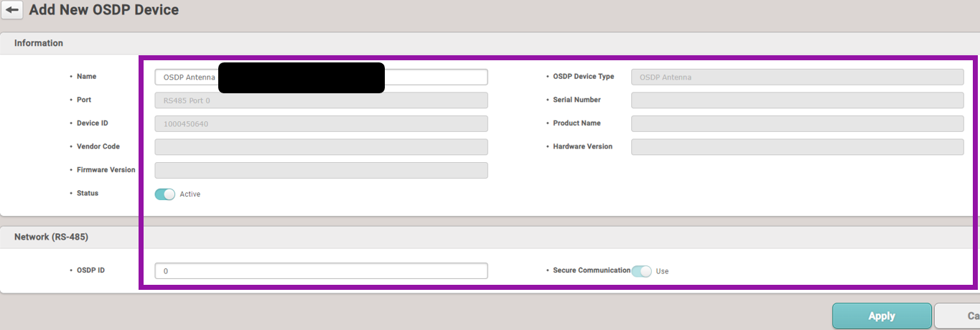Screen dimensions: 980x330
Task: Select the Product Name field
Action: pyautogui.click(x=797, y=123)
